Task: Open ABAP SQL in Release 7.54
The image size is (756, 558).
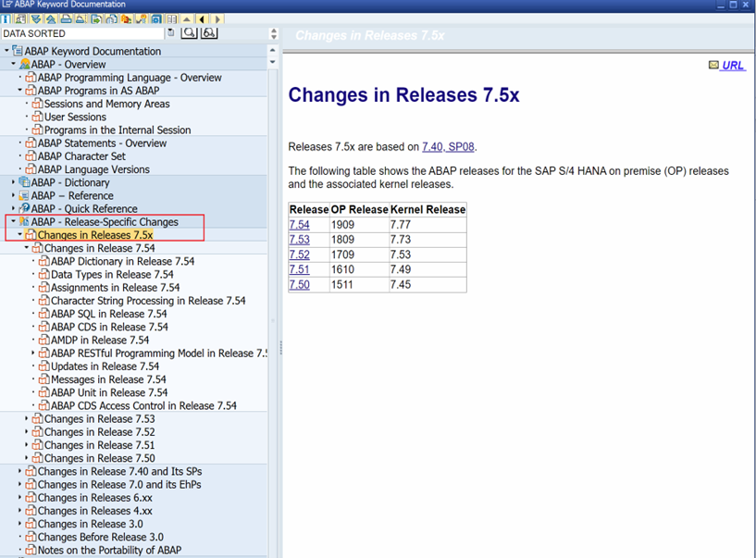Action: pyautogui.click(x=108, y=314)
